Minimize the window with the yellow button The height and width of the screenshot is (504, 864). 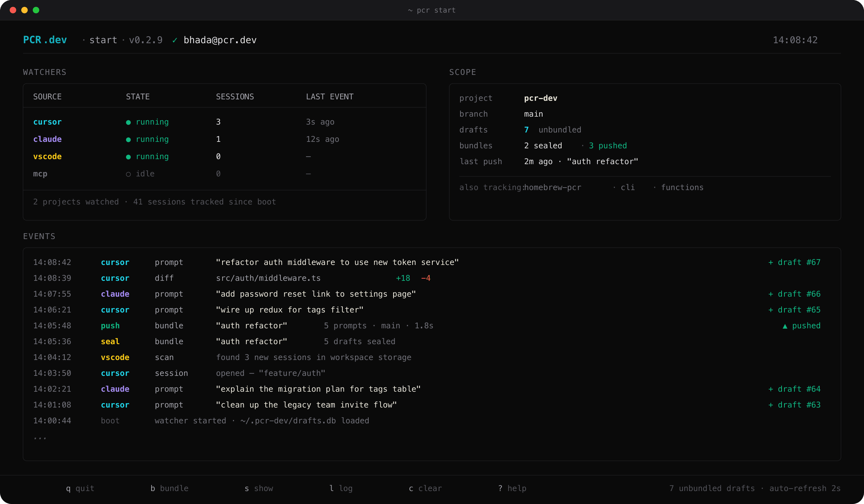[x=24, y=10]
